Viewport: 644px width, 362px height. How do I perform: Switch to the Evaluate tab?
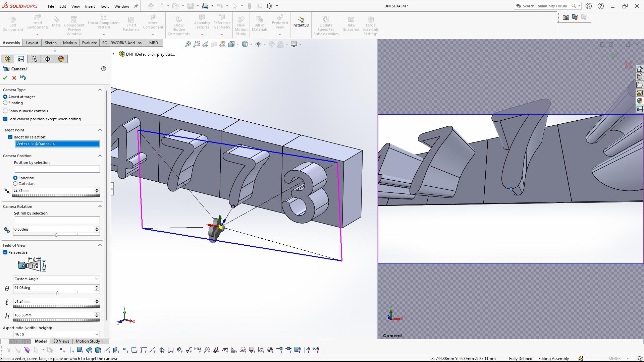point(90,43)
